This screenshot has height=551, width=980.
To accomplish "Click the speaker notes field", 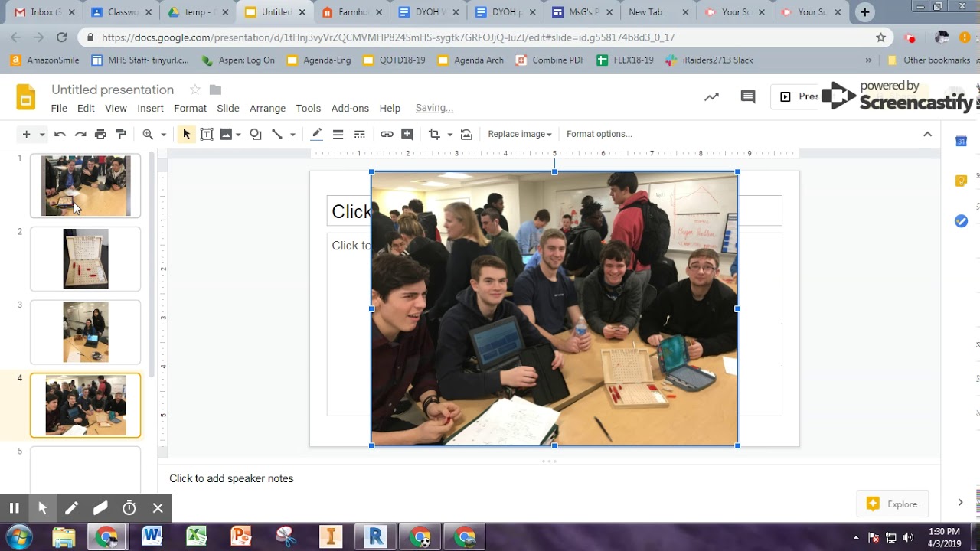I will click(x=548, y=478).
